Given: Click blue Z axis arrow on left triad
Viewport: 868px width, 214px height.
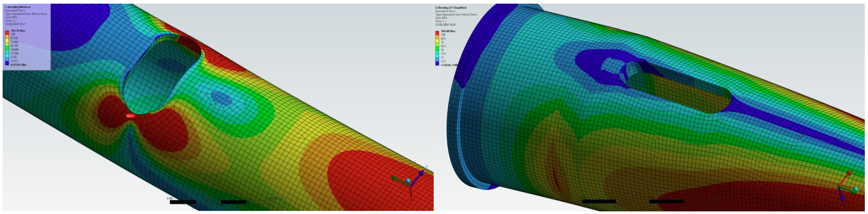Looking at the screenshot, I should (421, 172).
